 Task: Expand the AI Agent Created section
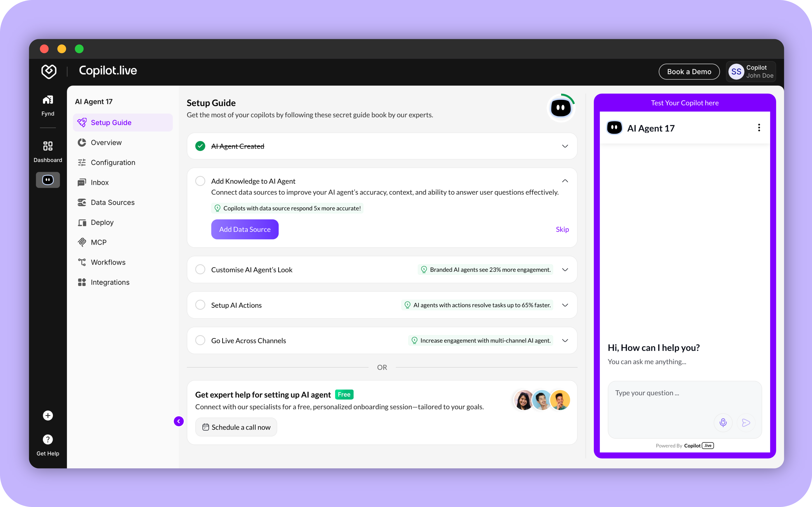pyautogui.click(x=565, y=146)
